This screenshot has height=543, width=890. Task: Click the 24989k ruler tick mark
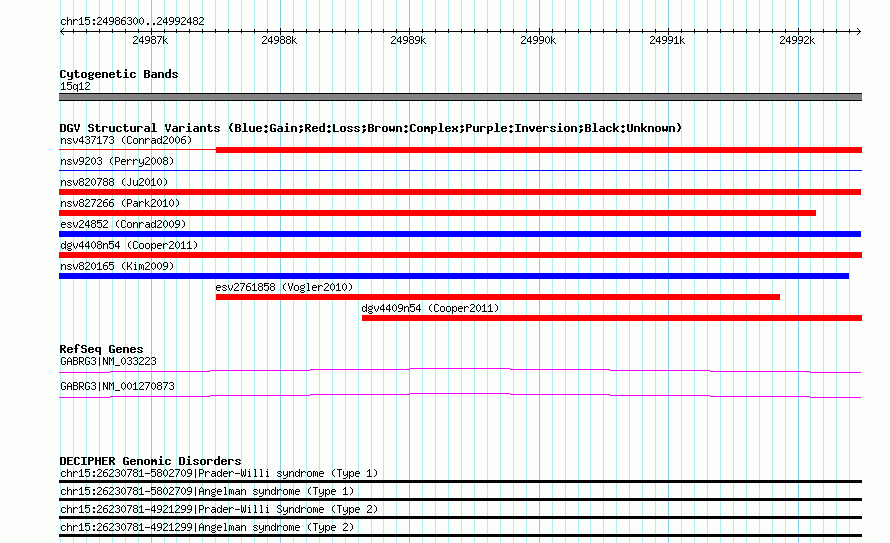point(409,32)
